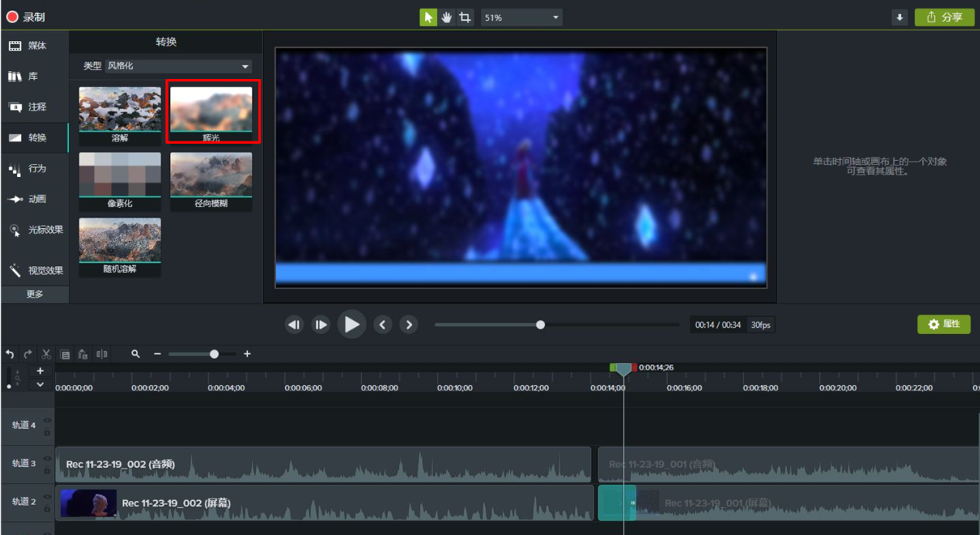Image resolution: width=980 pixels, height=535 pixels.
Task: Click the paste icon in timeline toolbar
Action: (x=83, y=354)
